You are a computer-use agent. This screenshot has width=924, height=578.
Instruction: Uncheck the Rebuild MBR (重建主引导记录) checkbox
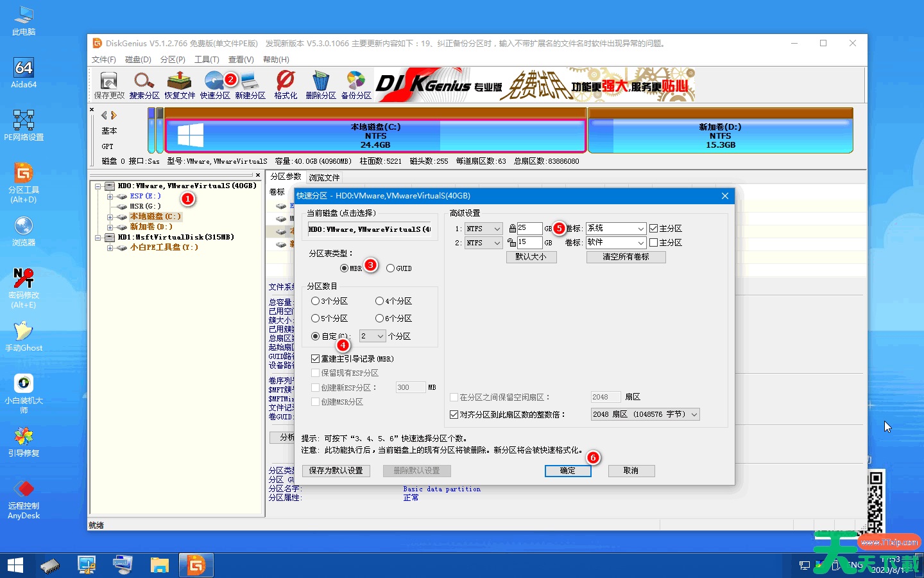click(316, 359)
